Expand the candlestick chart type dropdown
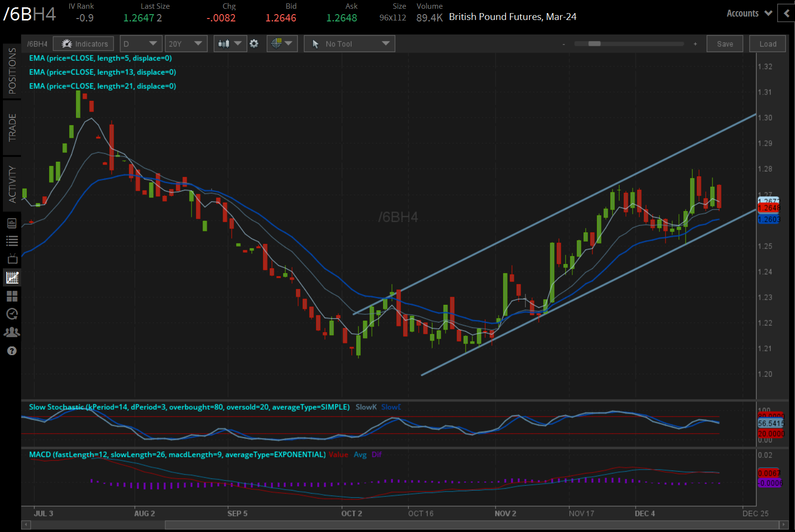 click(230, 44)
